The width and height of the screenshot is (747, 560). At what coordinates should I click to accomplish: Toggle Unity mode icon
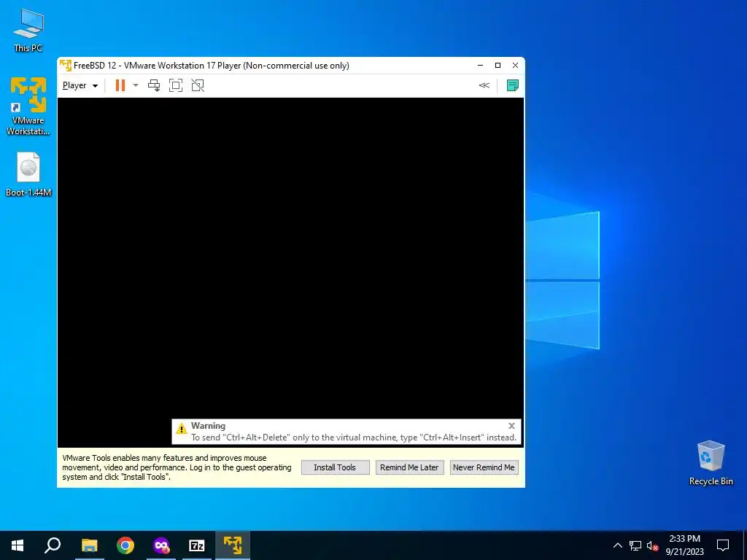pyautogui.click(x=198, y=86)
